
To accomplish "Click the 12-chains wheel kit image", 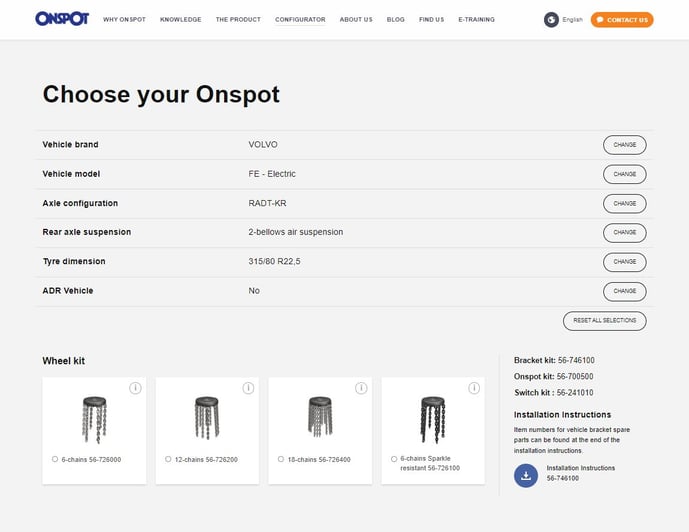I will 207,418.
